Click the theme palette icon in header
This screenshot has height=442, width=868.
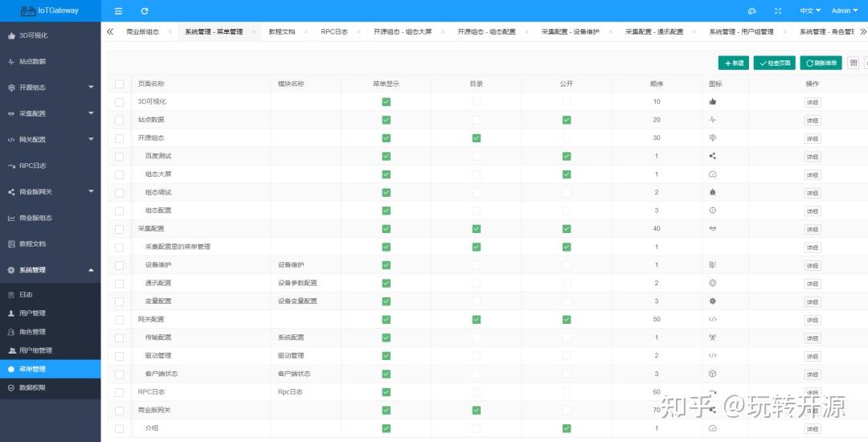pos(751,11)
